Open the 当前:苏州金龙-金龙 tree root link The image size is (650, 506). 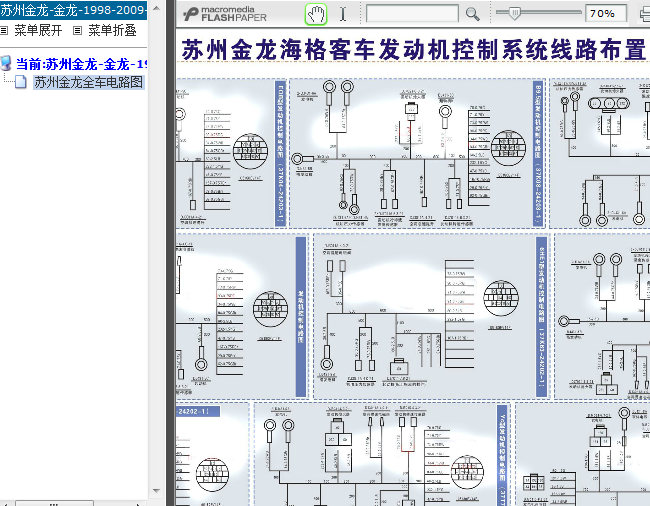pos(81,64)
